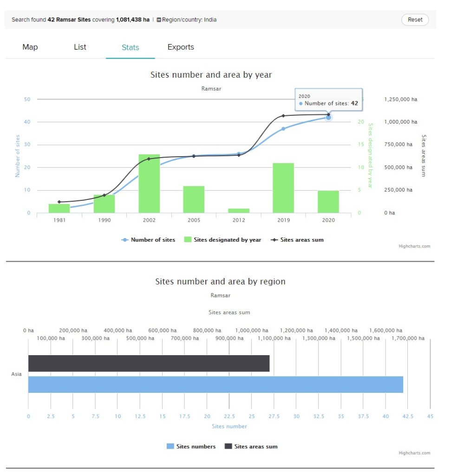Click the 2002 green bar

tap(149, 184)
